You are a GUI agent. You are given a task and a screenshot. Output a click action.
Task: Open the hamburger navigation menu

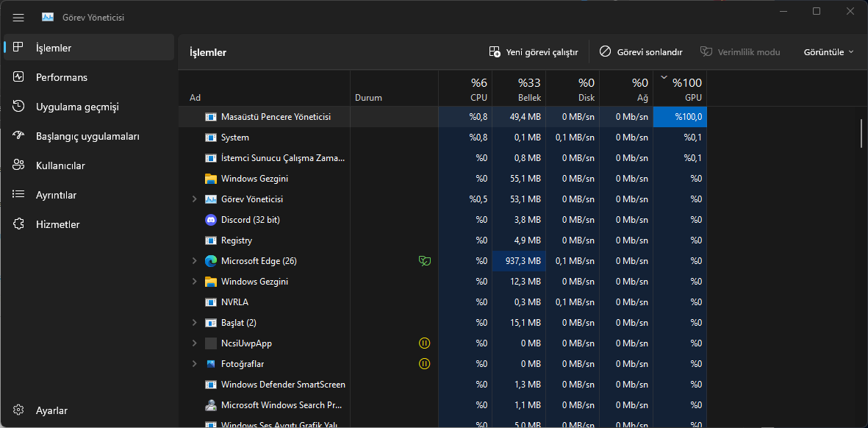point(18,17)
